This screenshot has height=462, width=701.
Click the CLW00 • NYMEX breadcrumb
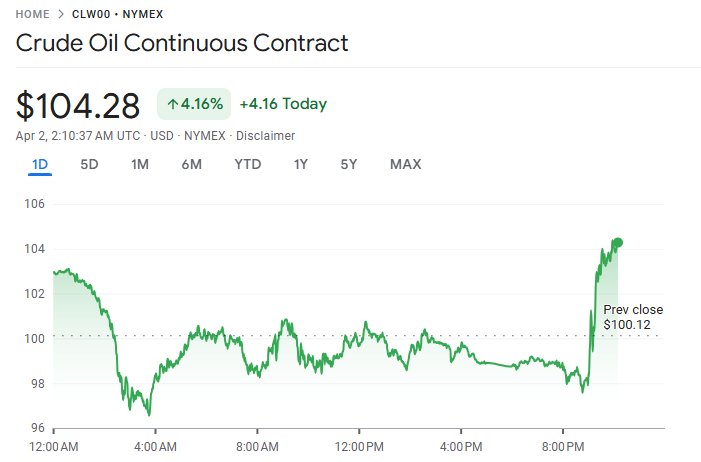pyautogui.click(x=118, y=15)
